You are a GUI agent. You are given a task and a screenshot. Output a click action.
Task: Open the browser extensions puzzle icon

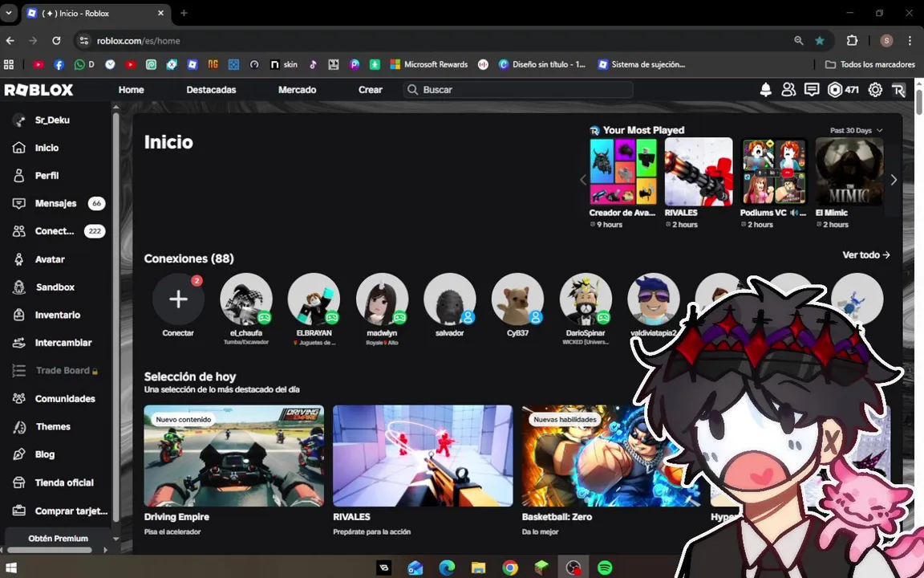click(852, 41)
